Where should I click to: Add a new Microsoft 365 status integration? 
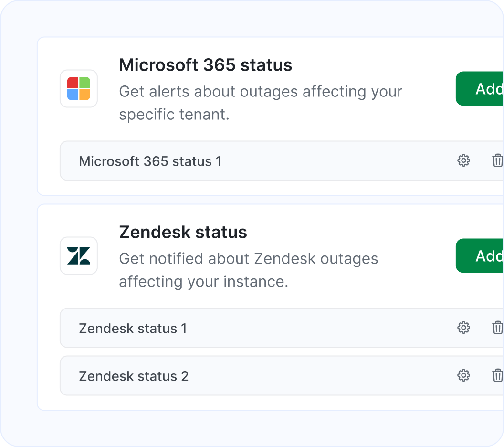coord(487,88)
